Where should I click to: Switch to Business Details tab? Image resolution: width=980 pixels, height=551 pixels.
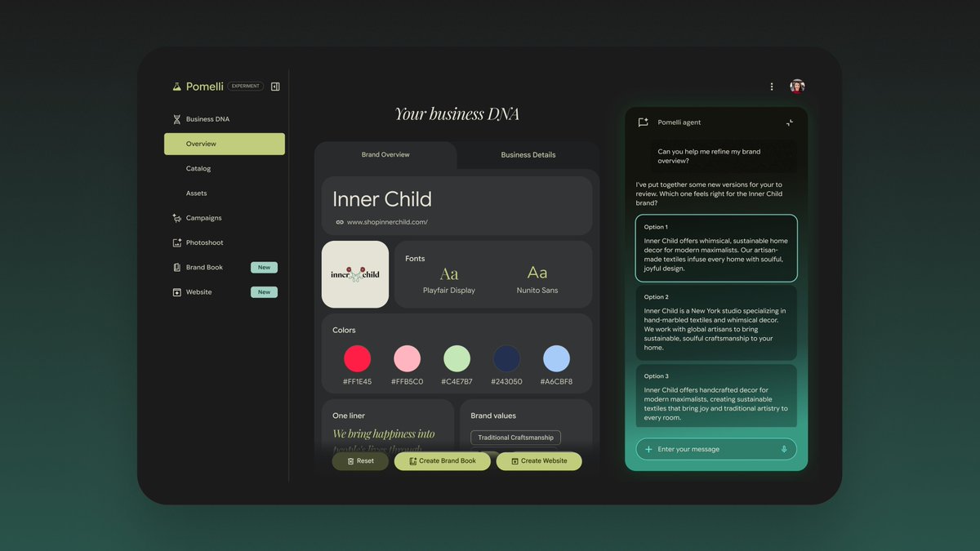tap(528, 155)
